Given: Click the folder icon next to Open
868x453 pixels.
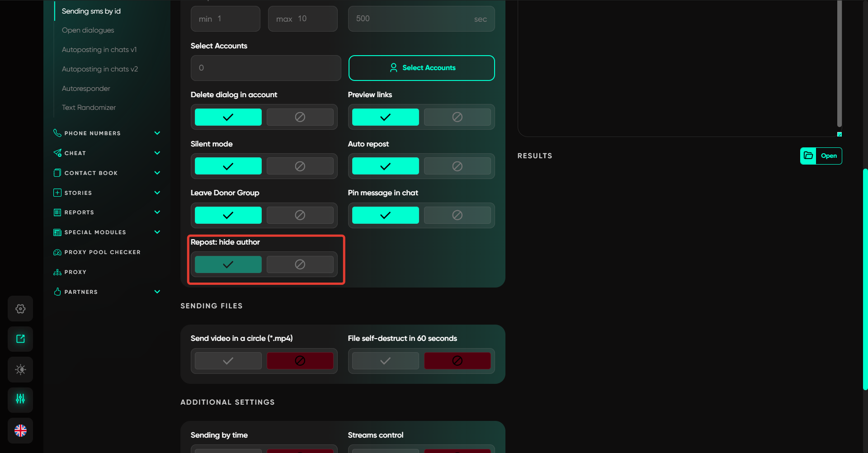Looking at the screenshot, I should [x=808, y=156].
